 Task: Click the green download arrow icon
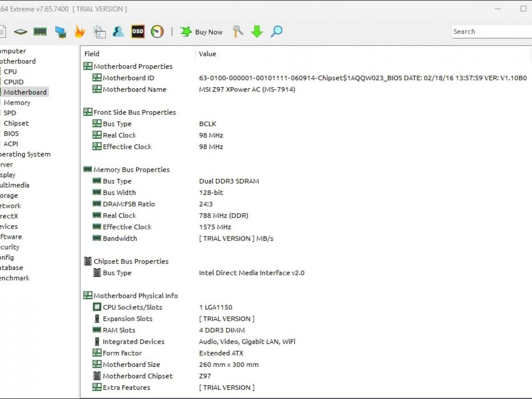(x=257, y=32)
